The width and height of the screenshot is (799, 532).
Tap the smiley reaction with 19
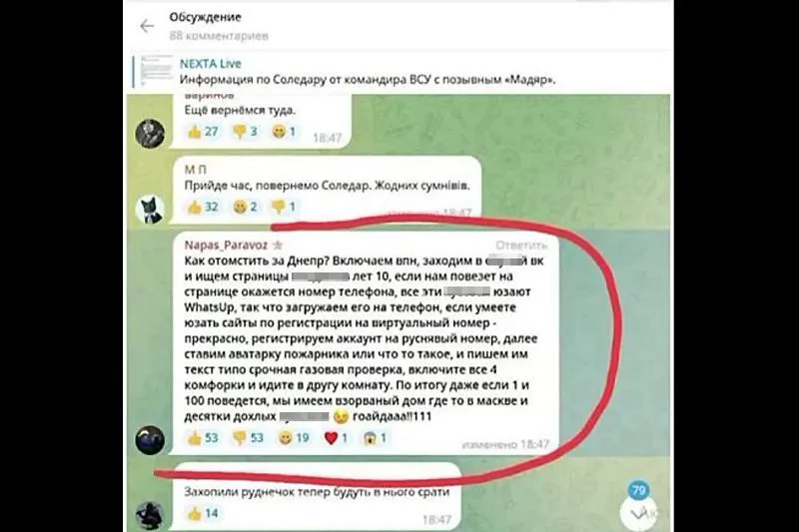[x=294, y=438]
